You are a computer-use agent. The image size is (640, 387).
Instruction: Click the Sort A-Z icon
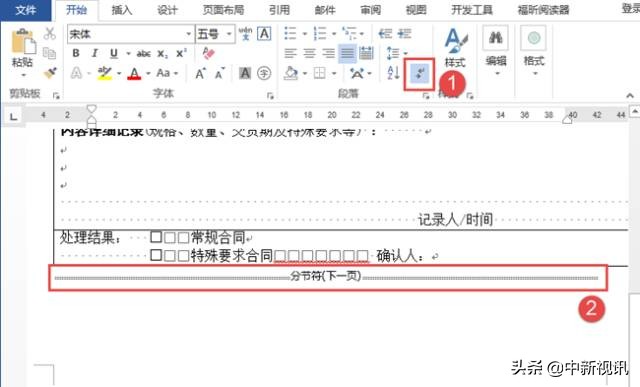pyautogui.click(x=393, y=73)
